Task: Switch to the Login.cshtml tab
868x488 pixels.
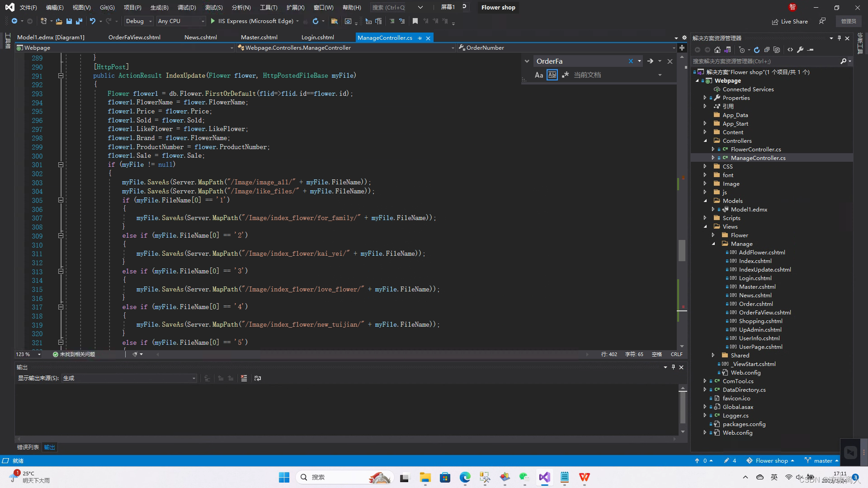Action: coord(317,38)
